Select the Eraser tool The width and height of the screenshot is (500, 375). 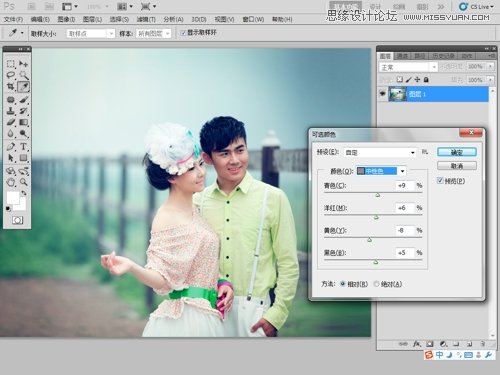[11, 122]
